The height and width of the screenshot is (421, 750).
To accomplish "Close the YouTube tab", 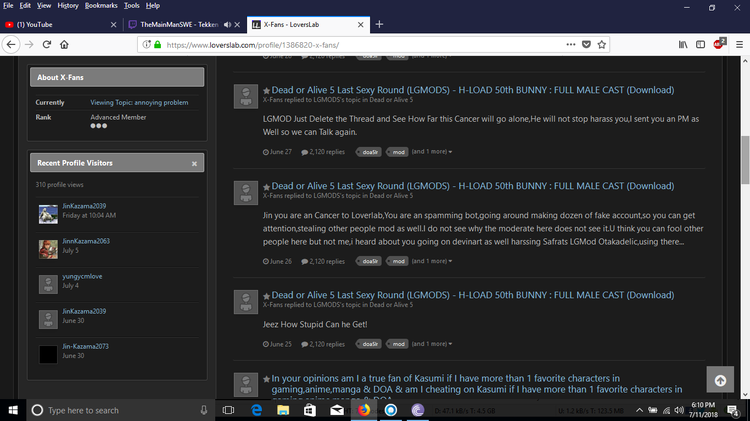I will click(x=113, y=24).
